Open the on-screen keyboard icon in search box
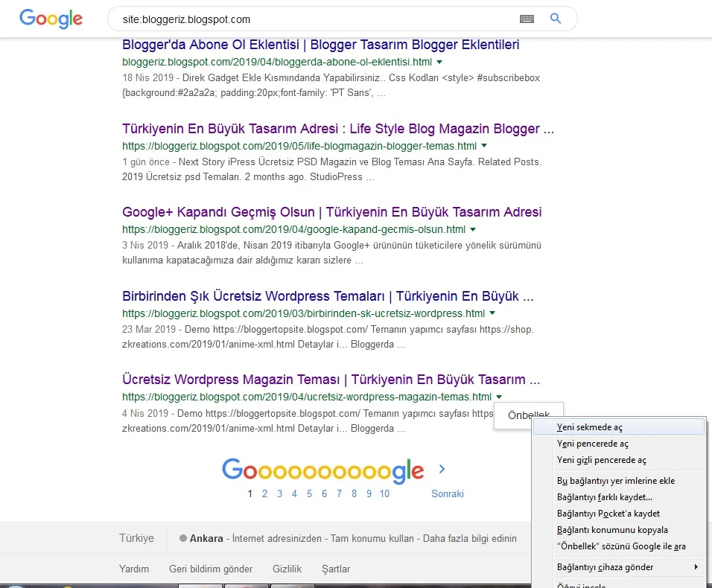Screen dimensions: 712x588 click(527, 19)
